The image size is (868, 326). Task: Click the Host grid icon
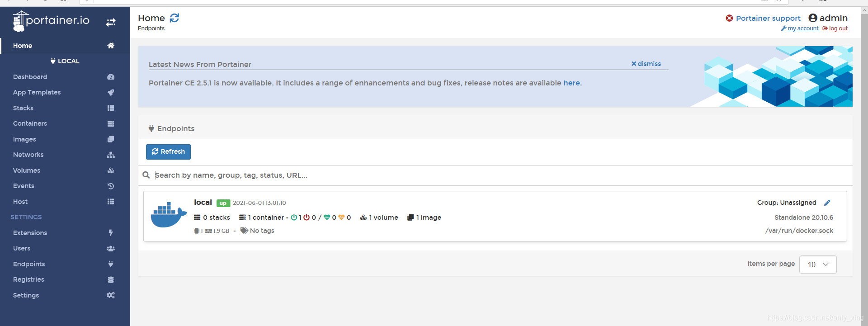(111, 202)
